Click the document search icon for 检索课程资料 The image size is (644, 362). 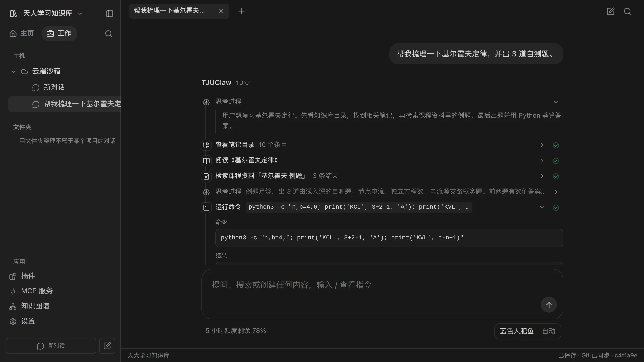(x=206, y=176)
